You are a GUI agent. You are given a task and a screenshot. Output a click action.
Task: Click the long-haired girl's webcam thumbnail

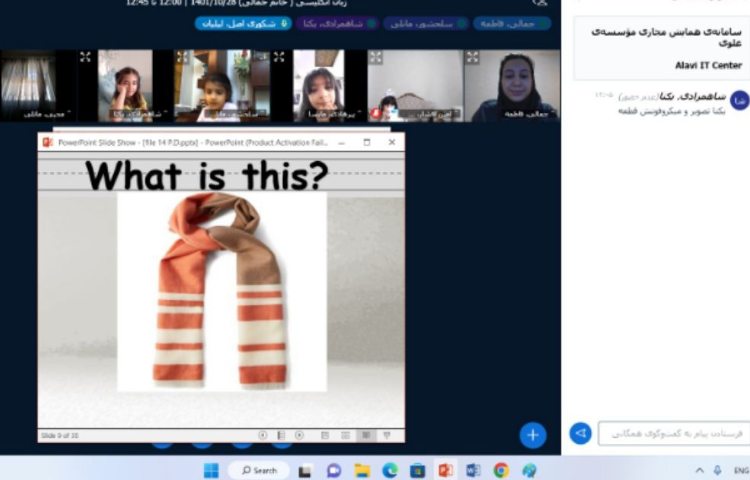[x=319, y=86]
